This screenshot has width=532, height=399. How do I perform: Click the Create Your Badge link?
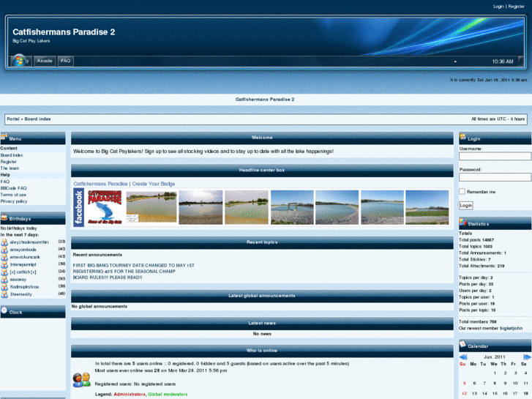(x=154, y=184)
